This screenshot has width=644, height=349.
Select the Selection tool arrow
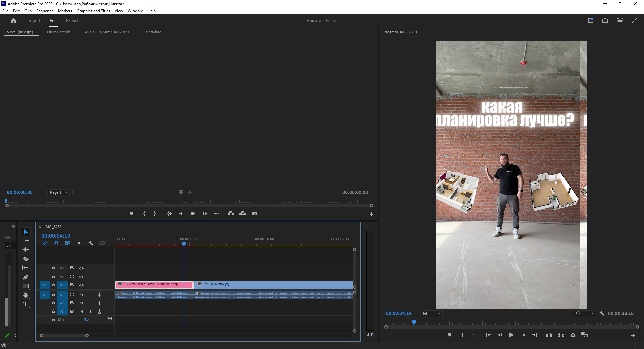tap(26, 232)
